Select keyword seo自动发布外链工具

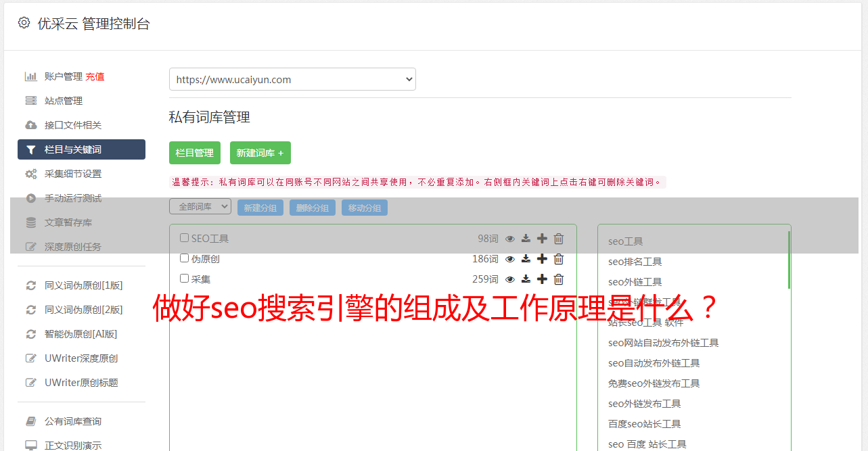click(x=654, y=363)
